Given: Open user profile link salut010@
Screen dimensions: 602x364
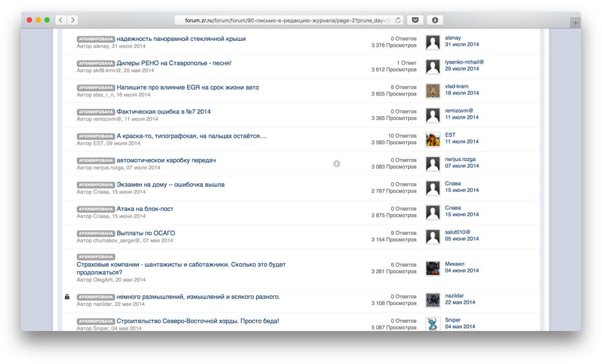Looking at the screenshot, I should [x=457, y=232].
